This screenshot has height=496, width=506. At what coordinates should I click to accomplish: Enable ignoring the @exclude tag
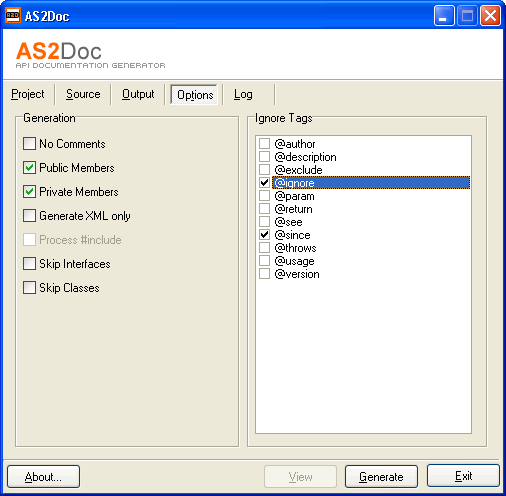pos(264,170)
